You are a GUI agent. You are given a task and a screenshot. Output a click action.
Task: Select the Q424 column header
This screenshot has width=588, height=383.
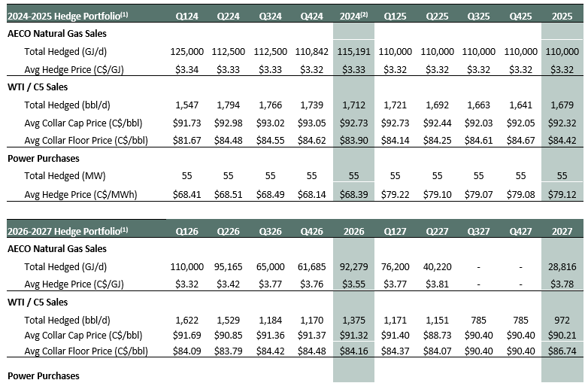pos(311,16)
